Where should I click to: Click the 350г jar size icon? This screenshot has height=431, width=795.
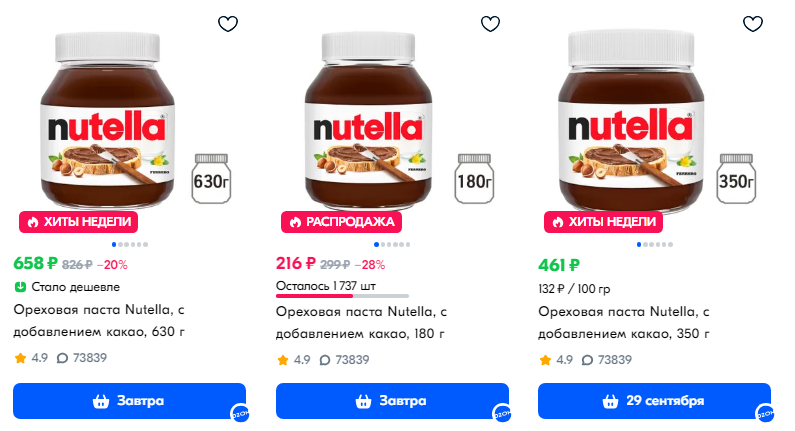[735, 180]
